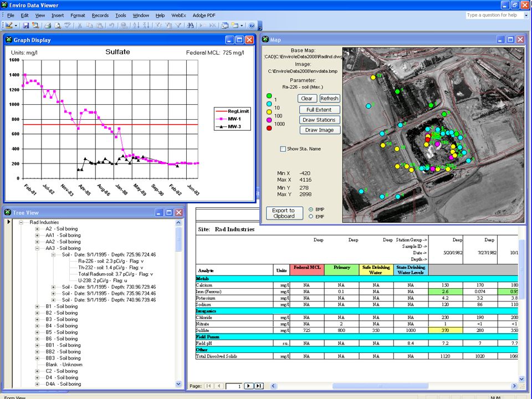Click the Filter By Selection icon

(158, 25)
